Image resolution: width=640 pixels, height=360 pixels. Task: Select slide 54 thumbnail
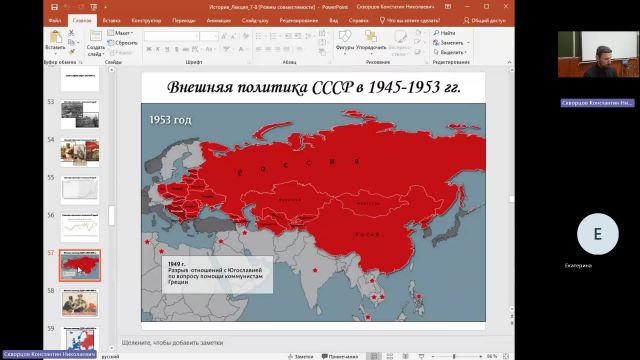click(x=80, y=152)
